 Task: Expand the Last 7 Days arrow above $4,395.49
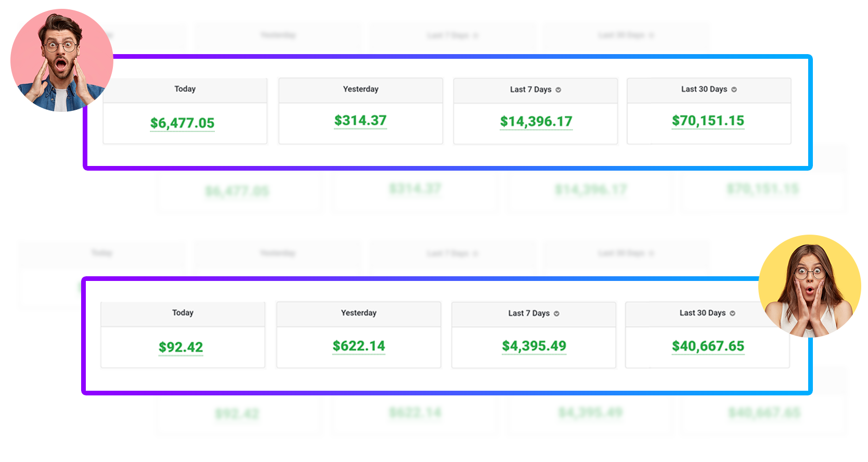tap(556, 314)
